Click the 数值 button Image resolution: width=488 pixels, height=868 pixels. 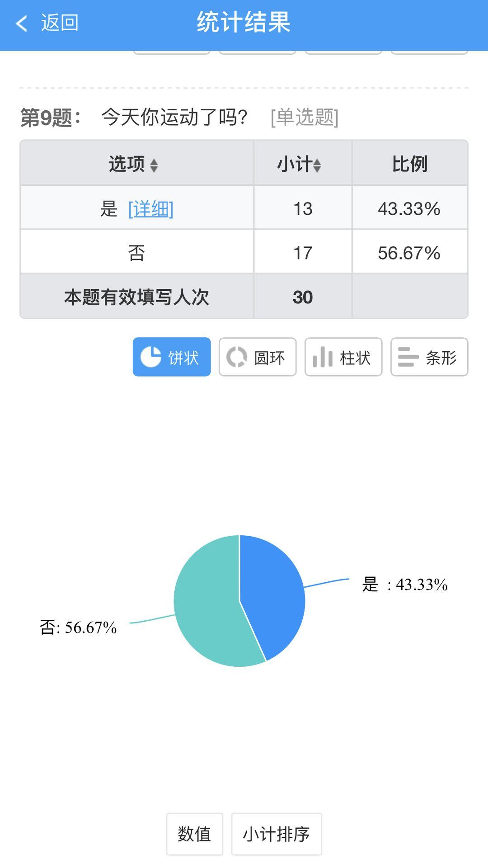click(x=195, y=834)
